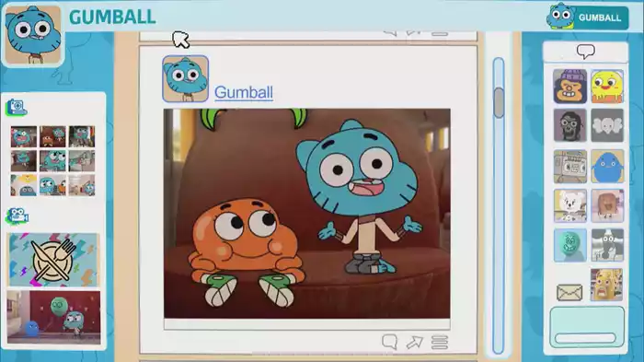The image size is (644, 362).
Task: Open the crossed fork and knife video thumbnail
Action: click(53, 260)
